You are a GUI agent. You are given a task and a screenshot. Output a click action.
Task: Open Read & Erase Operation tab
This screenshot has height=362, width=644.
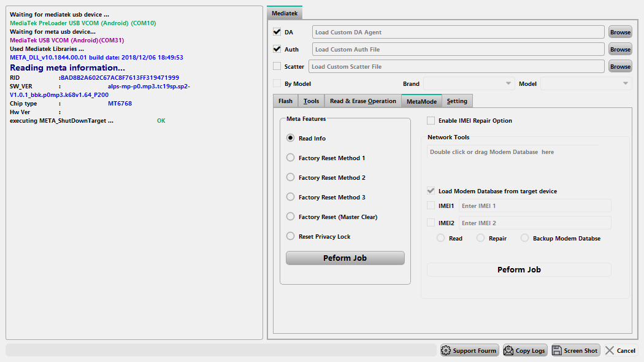363,101
